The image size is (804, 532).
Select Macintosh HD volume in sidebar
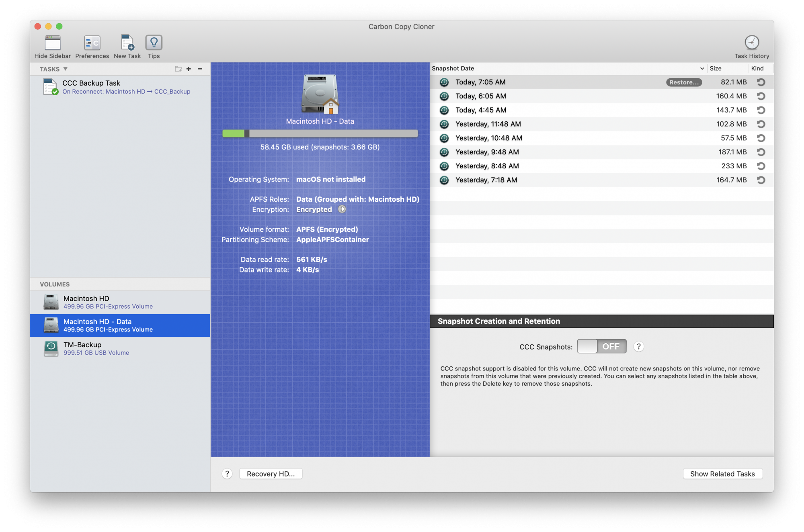(x=120, y=302)
